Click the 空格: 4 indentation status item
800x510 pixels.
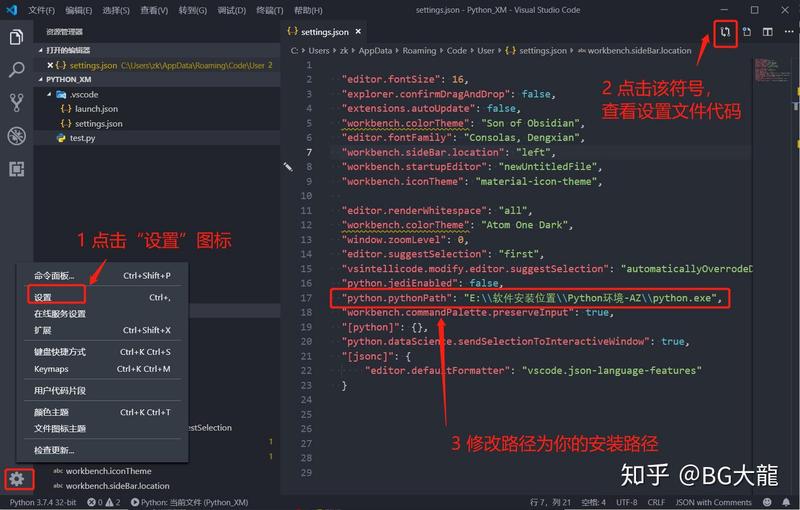click(593, 502)
